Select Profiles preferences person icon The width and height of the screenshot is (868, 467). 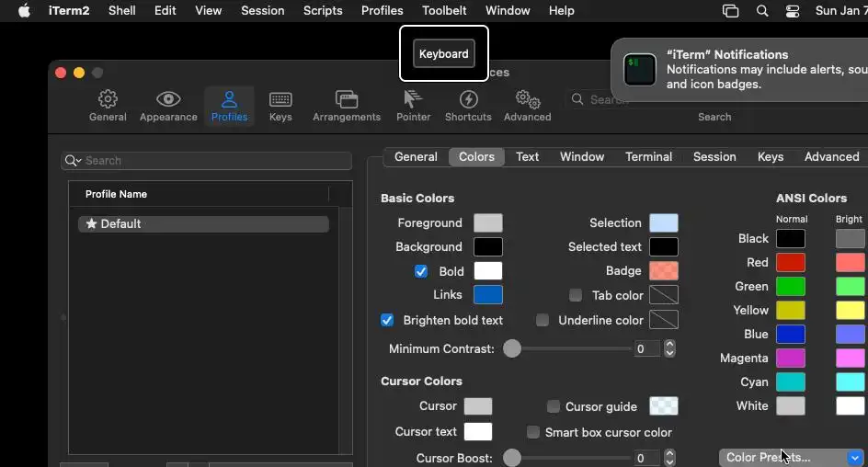point(229,99)
